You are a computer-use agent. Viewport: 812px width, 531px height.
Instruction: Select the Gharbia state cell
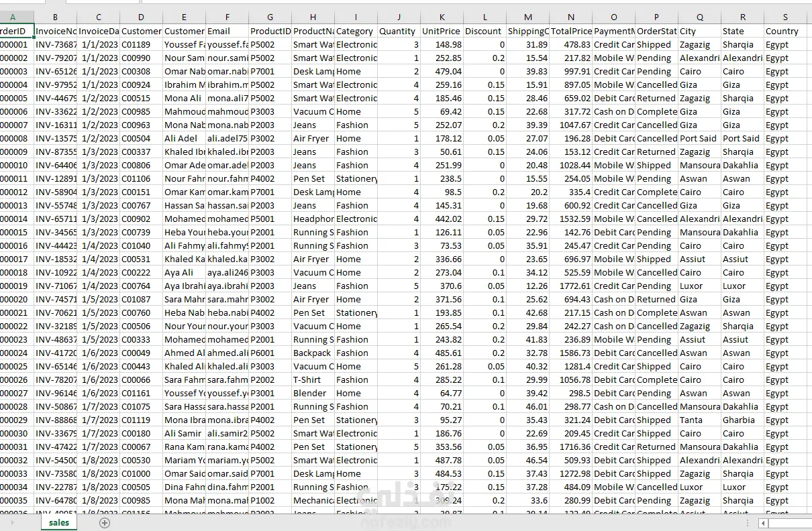(x=743, y=420)
